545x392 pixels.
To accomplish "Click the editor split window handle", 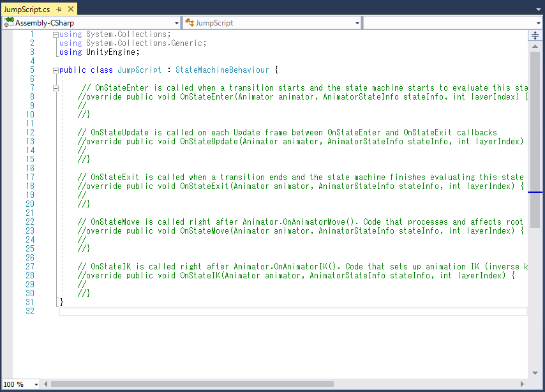I will [x=535, y=35].
